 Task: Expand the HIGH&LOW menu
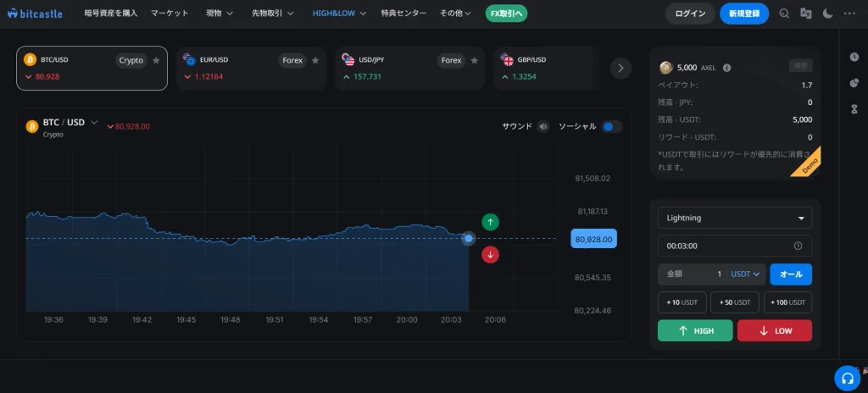(x=339, y=14)
